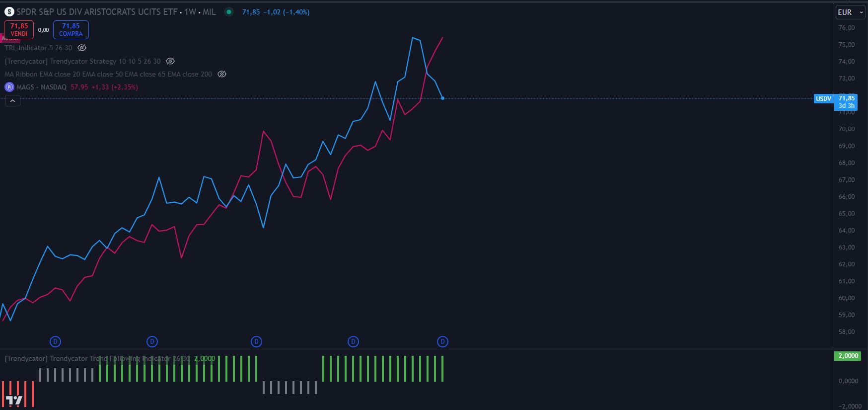Show the hidden TRI_Indicator via eye icon
The height and width of the screenshot is (410, 868).
82,48
